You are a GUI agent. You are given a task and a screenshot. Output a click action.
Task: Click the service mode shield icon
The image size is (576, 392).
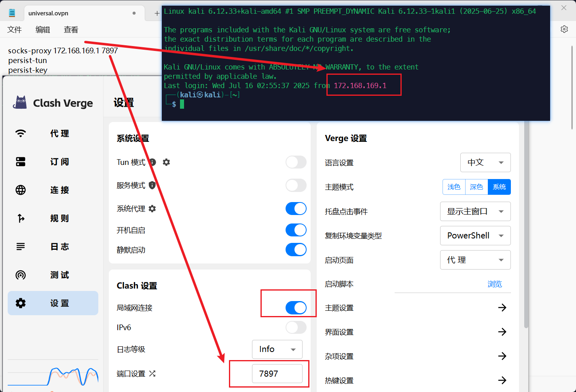[152, 185]
